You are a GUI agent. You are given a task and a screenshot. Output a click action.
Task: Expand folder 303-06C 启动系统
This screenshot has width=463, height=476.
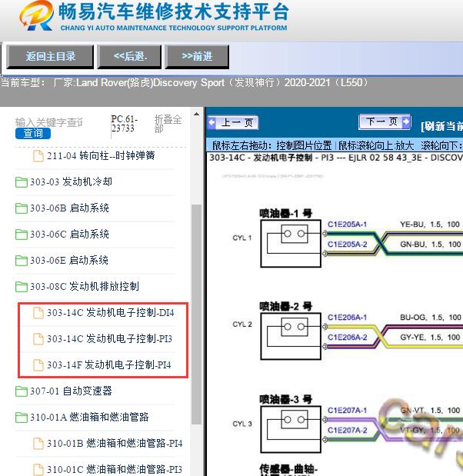[x=69, y=234]
